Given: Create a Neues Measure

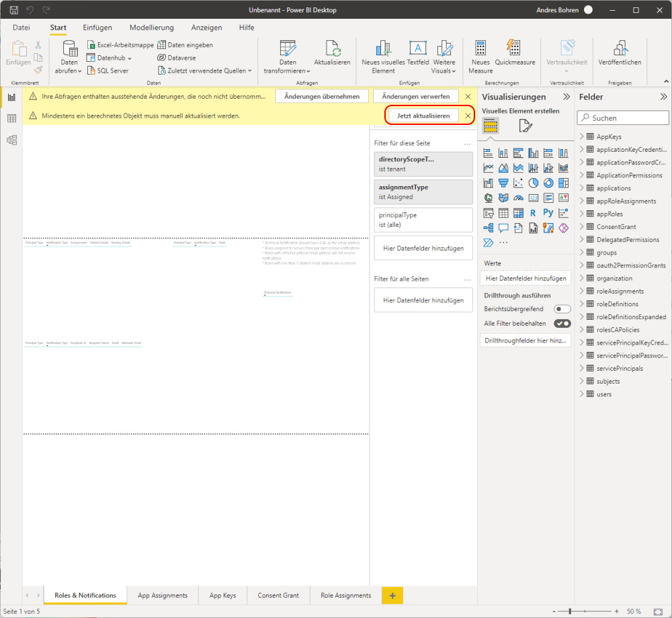Looking at the screenshot, I should (x=480, y=57).
